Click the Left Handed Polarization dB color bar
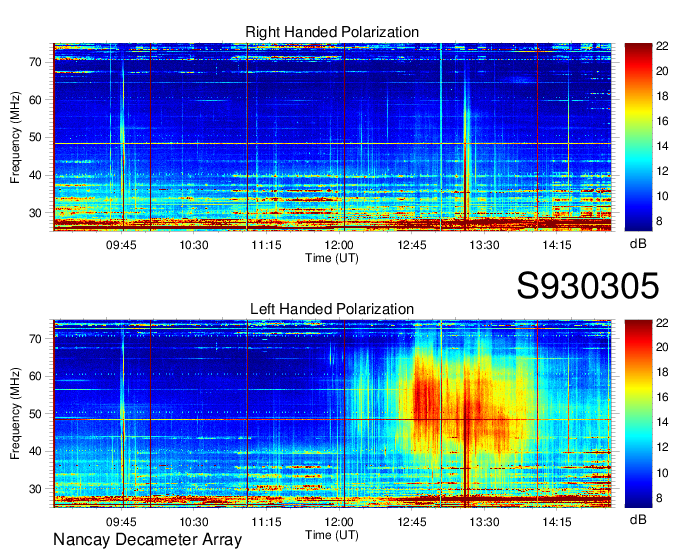The width and height of the screenshot is (680, 552). [638, 414]
